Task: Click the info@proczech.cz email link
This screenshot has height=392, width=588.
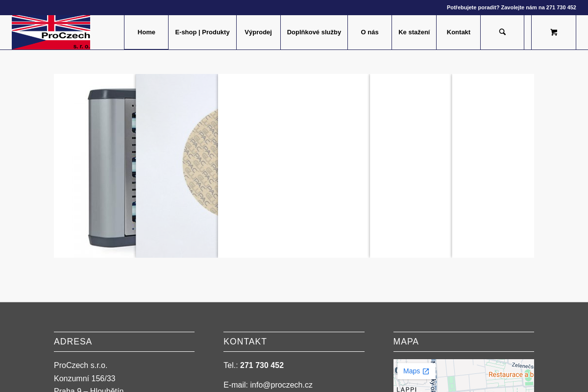Action: [281, 385]
